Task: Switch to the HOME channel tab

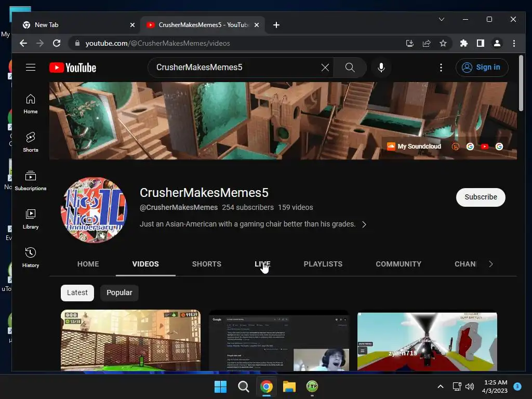Action: 88,264
